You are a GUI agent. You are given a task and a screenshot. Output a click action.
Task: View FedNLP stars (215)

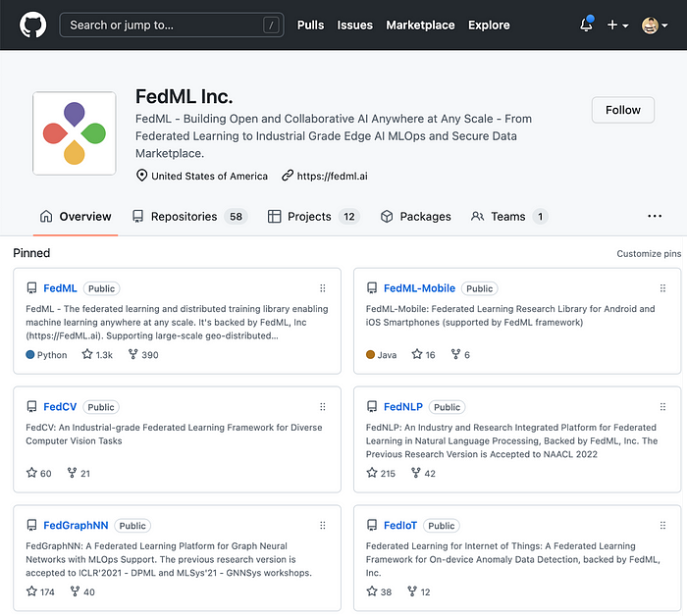[x=381, y=473]
